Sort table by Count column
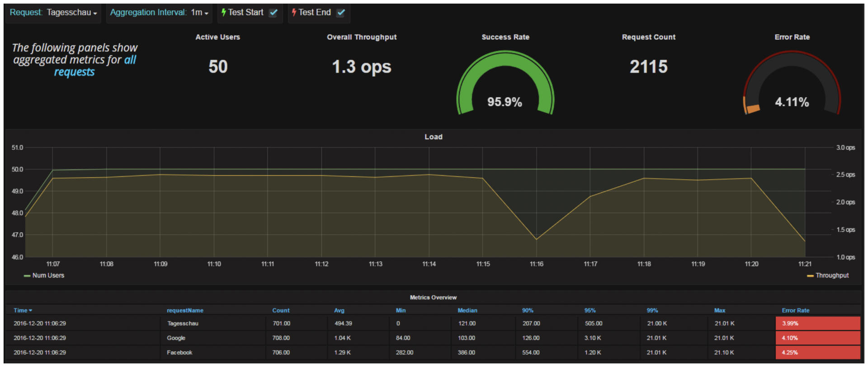 coord(281,310)
